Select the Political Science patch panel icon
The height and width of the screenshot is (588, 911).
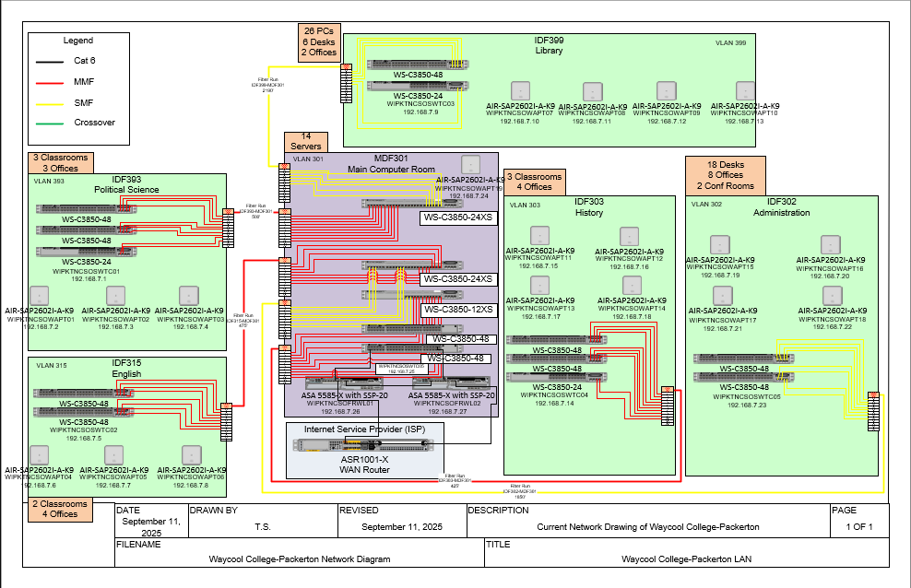point(229,229)
